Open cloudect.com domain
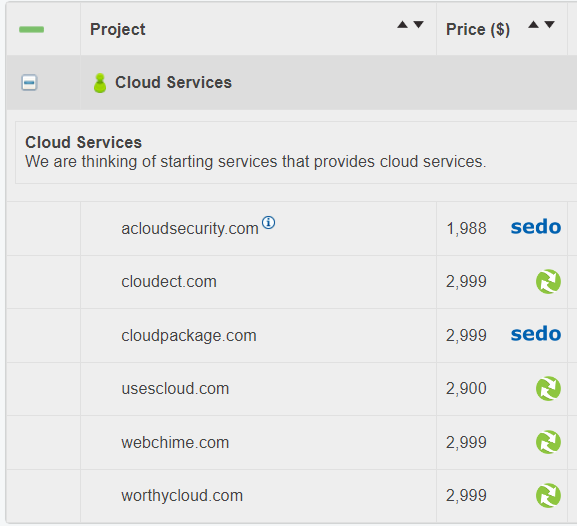This screenshot has width=577, height=526. [169, 282]
